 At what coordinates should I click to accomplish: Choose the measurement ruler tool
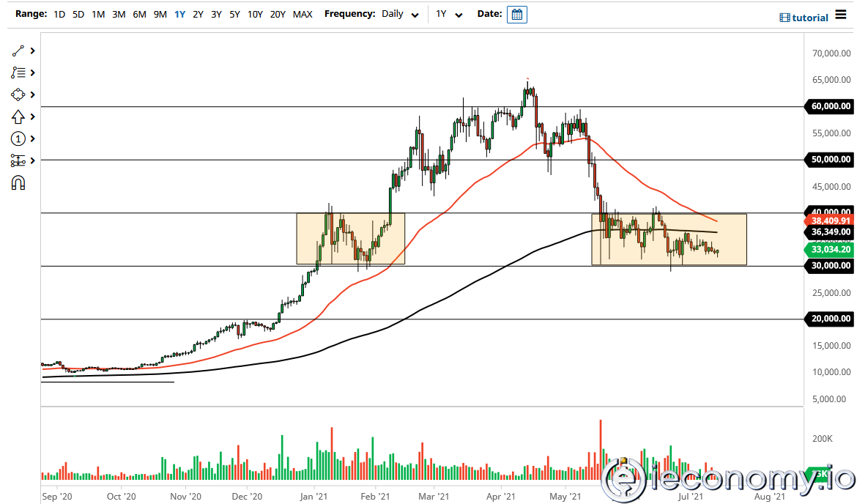coord(18,160)
